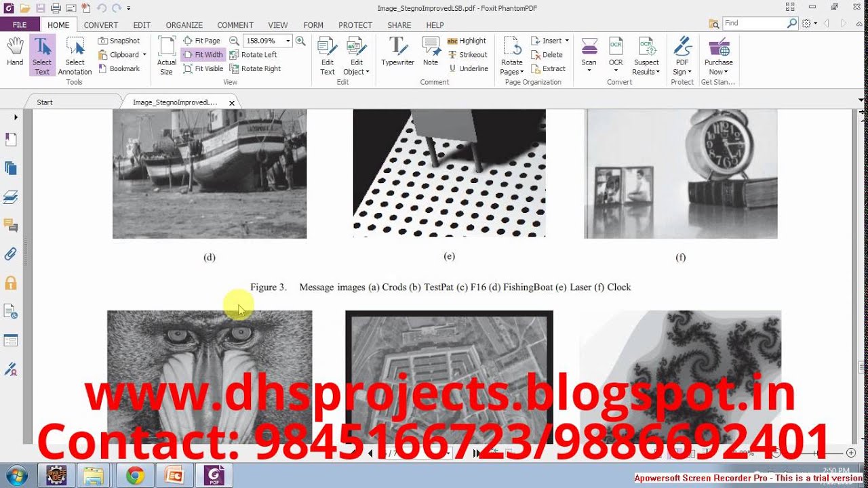Click the Print quick-access icon
This screenshot has height=488, width=868.
(56, 8)
